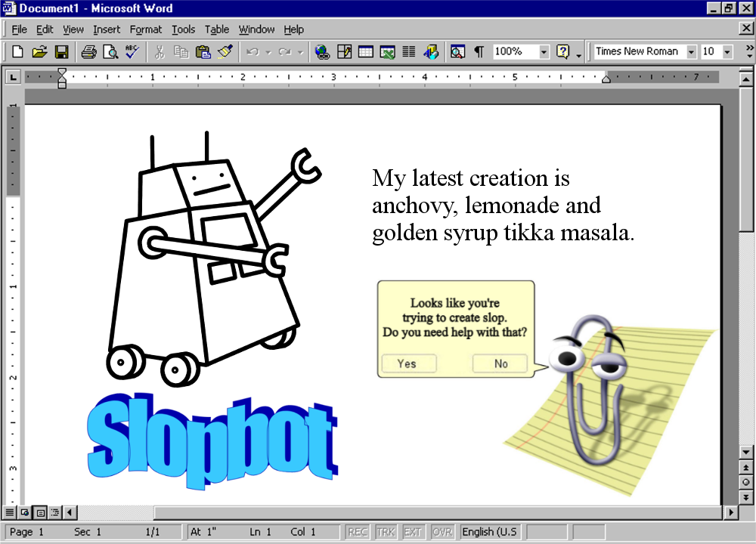This screenshot has width=756, height=544.
Task: Open Print Preview
Action: tap(110, 51)
